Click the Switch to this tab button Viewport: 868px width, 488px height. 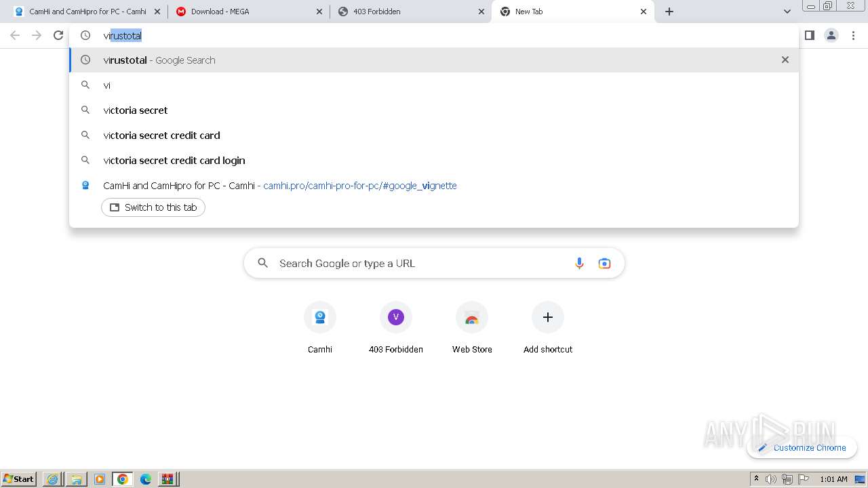(x=153, y=207)
